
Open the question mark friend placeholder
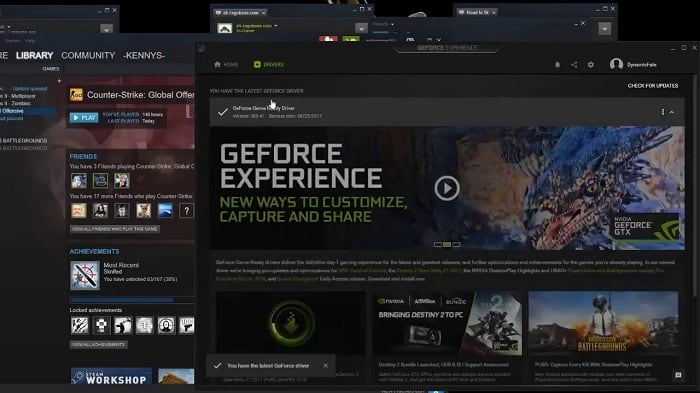coord(187,210)
